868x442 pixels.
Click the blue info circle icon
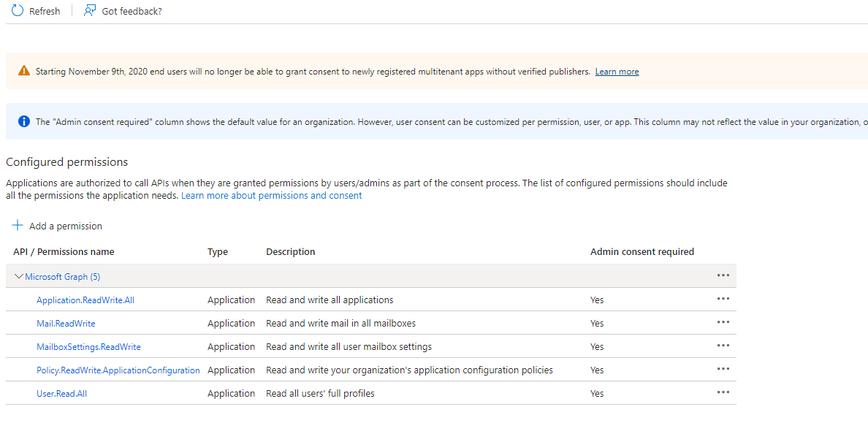pyautogui.click(x=24, y=121)
